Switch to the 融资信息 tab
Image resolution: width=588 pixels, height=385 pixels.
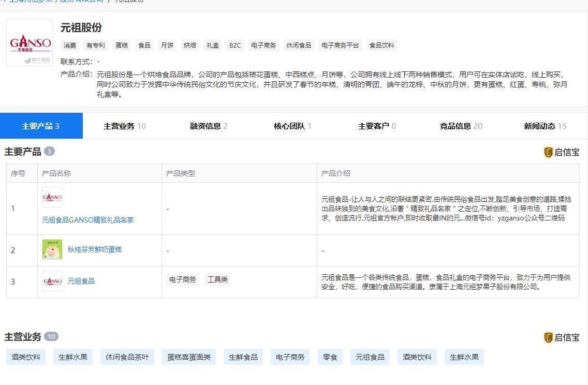[x=208, y=125]
